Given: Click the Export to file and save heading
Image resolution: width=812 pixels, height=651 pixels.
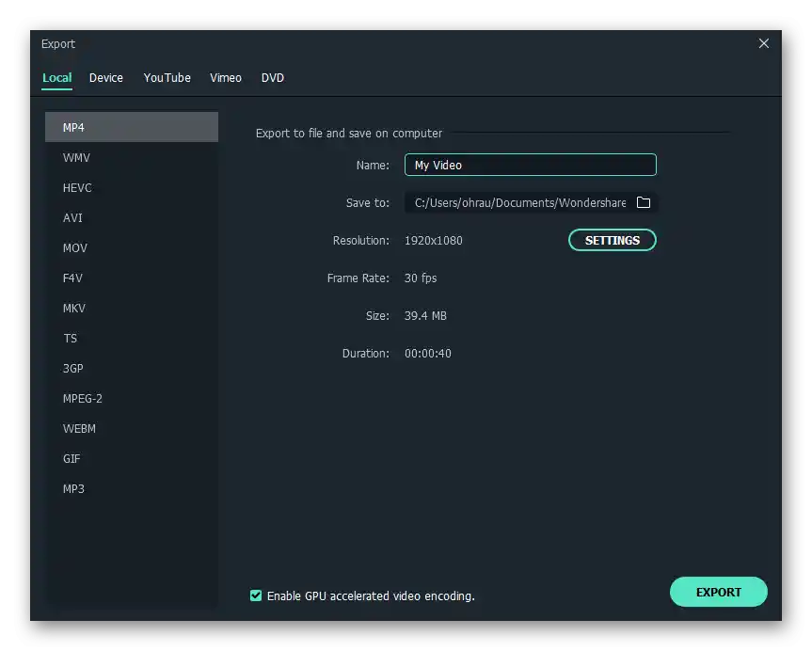Looking at the screenshot, I should [349, 133].
